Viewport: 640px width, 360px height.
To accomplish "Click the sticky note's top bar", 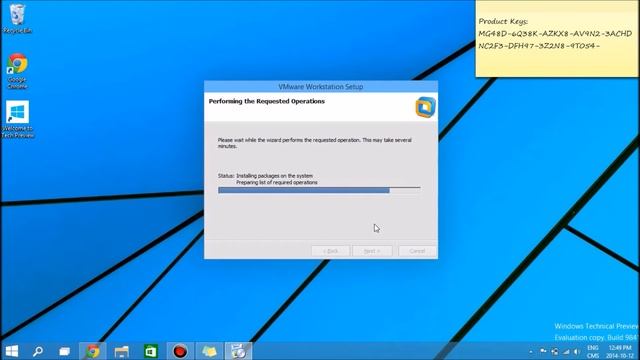I will point(557,6).
